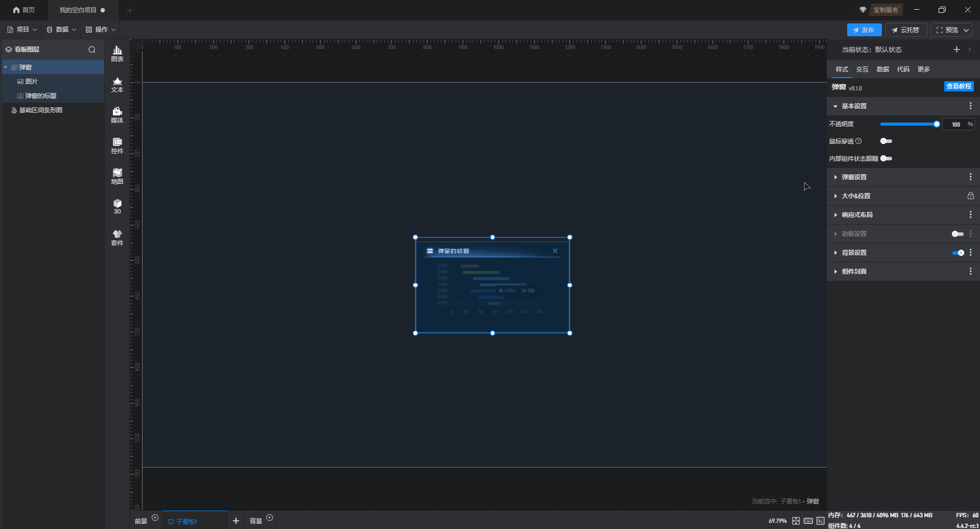Screen dimensions: 980x529
Task: Select the 基础区间条形图 layer
Action: (53, 110)
